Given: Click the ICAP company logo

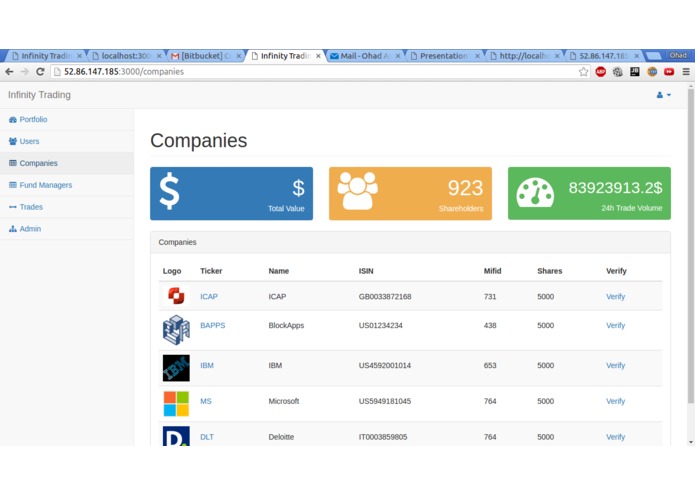Looking at the screenshot, I should click(x=176, y=296).
